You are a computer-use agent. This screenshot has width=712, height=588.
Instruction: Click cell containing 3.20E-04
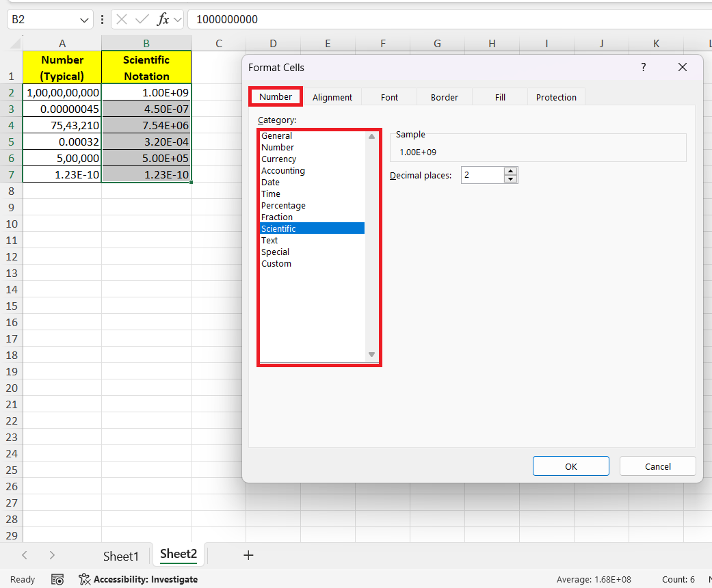click(146, 142)
